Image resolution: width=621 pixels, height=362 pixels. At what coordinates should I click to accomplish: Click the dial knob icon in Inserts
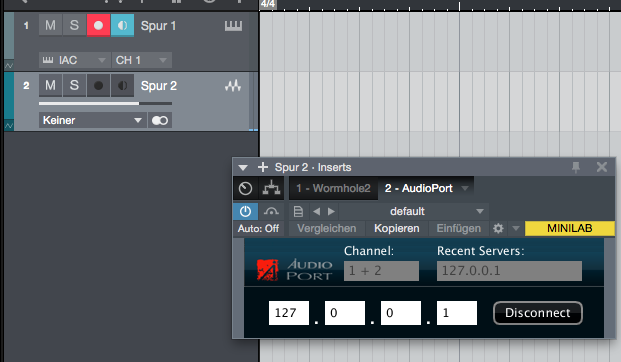point(246,189)
